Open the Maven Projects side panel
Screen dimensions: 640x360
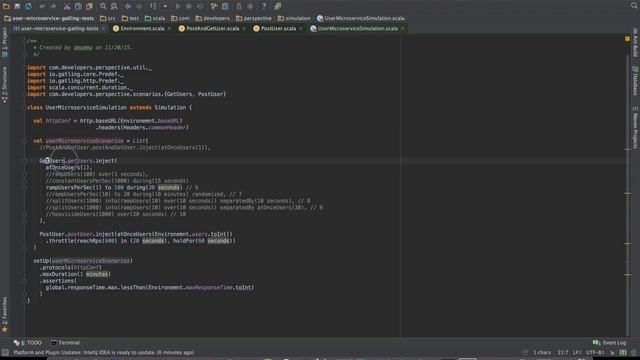pyautogui.click(x=635, y=127)
